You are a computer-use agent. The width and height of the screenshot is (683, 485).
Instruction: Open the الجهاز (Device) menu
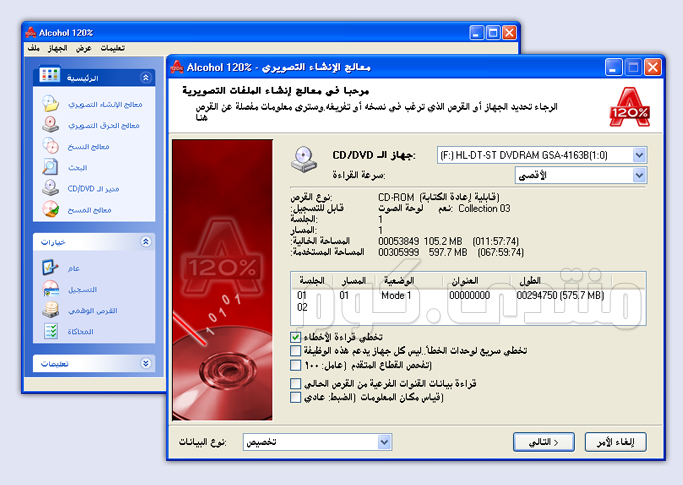[57, 47]
